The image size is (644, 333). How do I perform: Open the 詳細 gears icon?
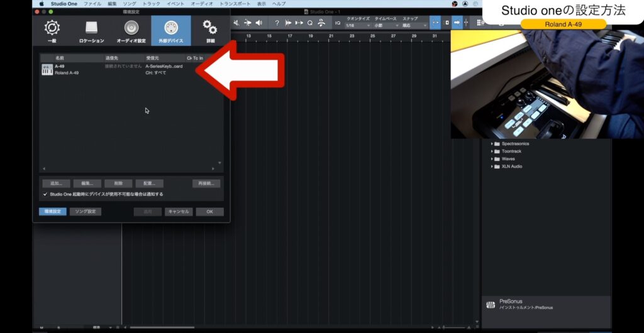[210, 28]
